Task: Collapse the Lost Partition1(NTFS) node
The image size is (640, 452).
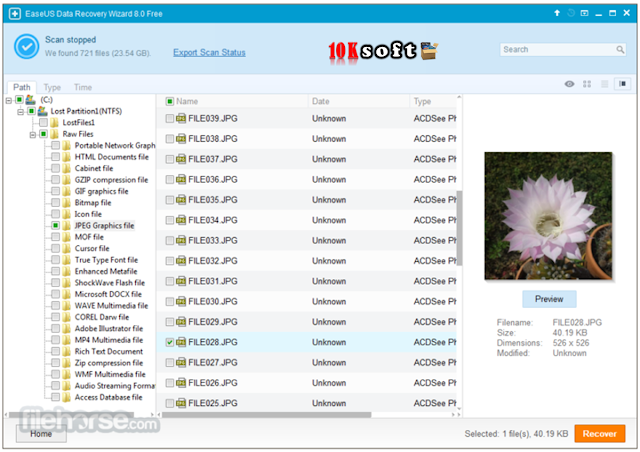Action: tap(20, 111)
